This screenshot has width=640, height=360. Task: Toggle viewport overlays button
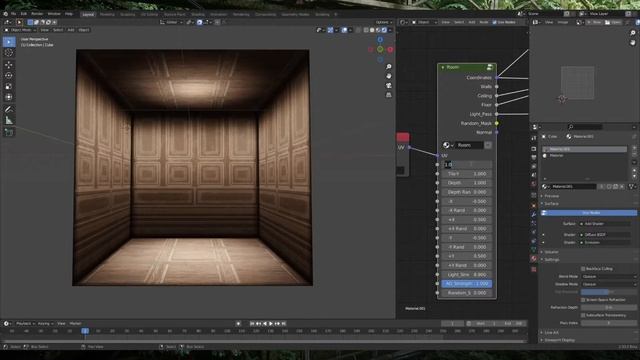[x=344, y=30]
